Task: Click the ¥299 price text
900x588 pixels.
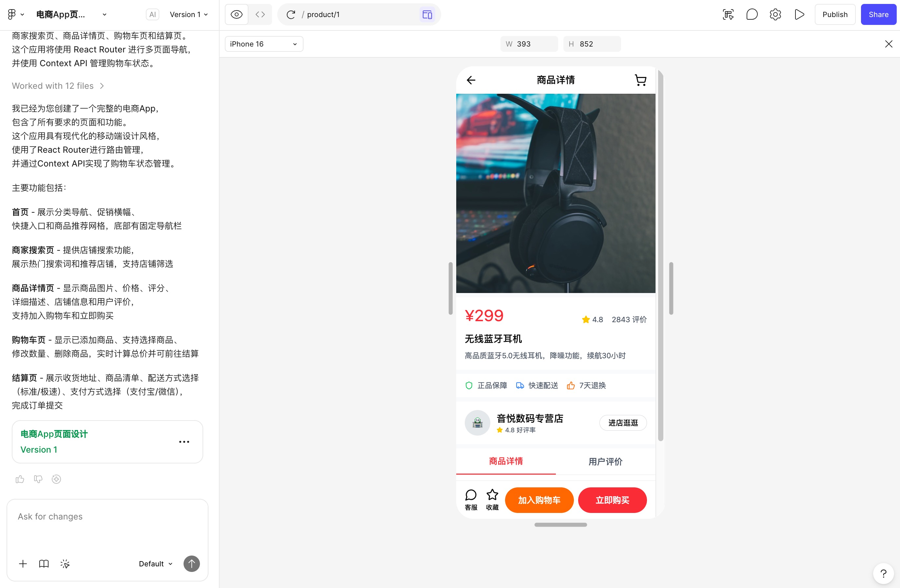Action: pyautogui.click(x=484, y=316)
